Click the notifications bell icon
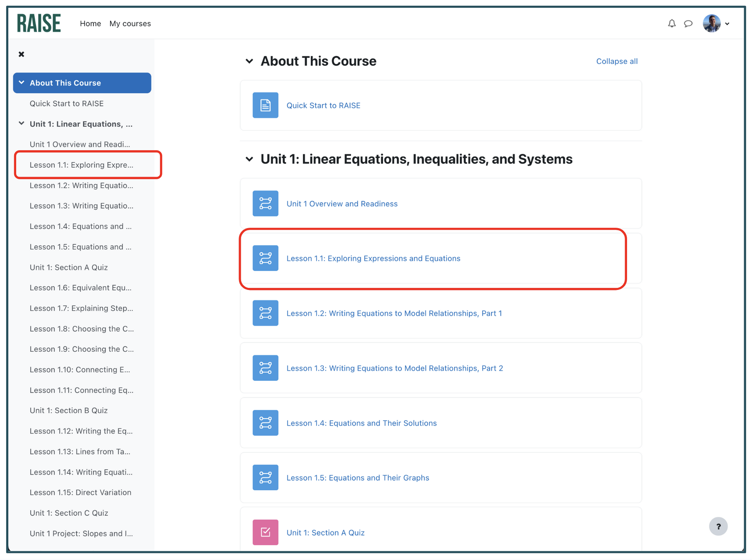 tap(671, 24)
